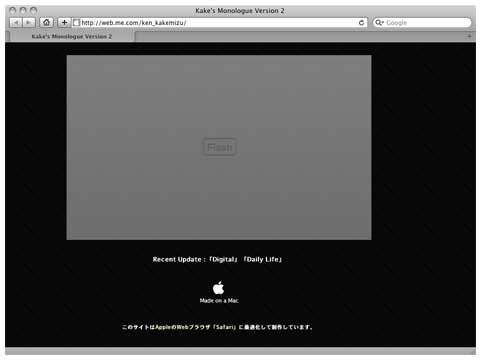481x360 pixels.
Task: Activate the blocked Flash placeholder
Action: pos(220,147)
